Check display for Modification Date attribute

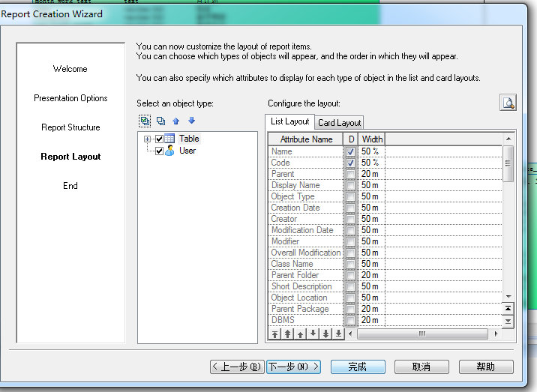point(350,230)
